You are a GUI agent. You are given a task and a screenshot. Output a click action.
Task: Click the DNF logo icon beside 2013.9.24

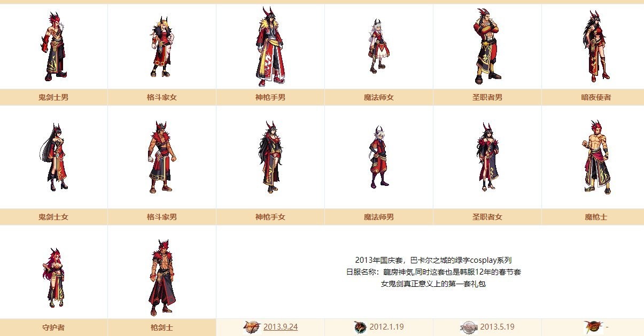coord(252,327)
